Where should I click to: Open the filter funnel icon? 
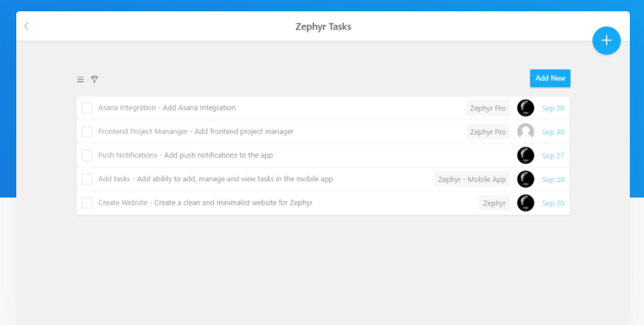(x=94, y=79)
